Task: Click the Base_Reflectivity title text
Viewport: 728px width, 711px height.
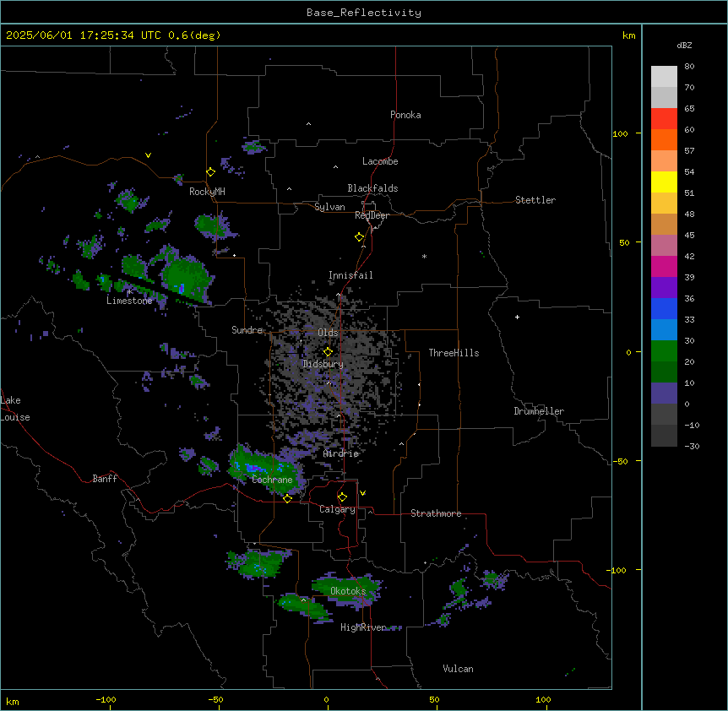Action: (x=364, y=13)
